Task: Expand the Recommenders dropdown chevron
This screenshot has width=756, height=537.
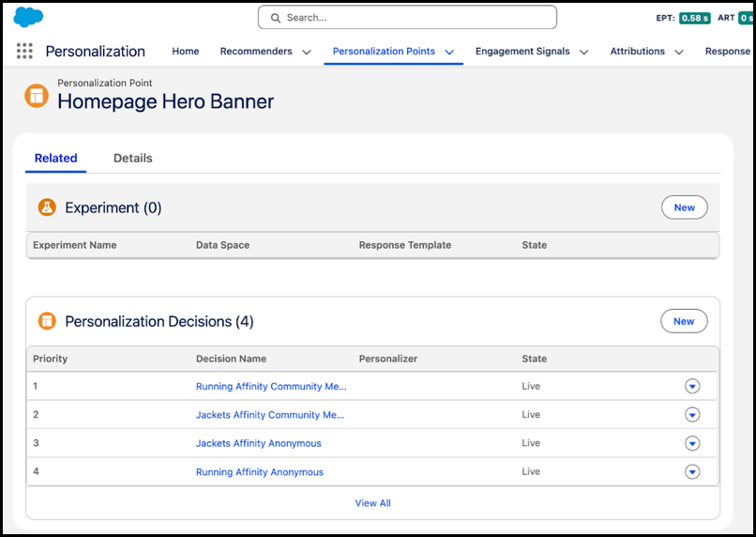Action: (307, 53)
